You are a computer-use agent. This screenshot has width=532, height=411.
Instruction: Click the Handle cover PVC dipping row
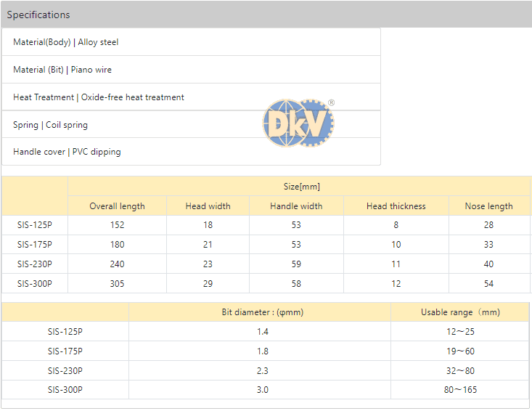tap(67, 152)
